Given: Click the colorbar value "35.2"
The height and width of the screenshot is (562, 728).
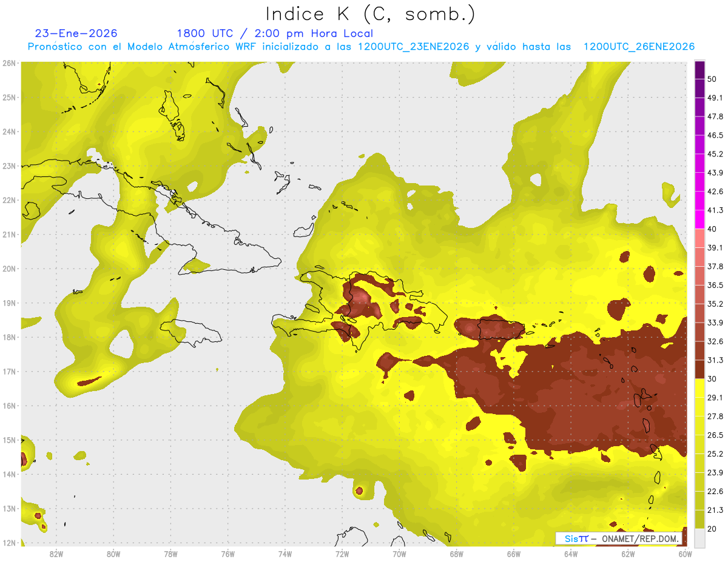Looking at the screenshot, I should click(715, 304).
